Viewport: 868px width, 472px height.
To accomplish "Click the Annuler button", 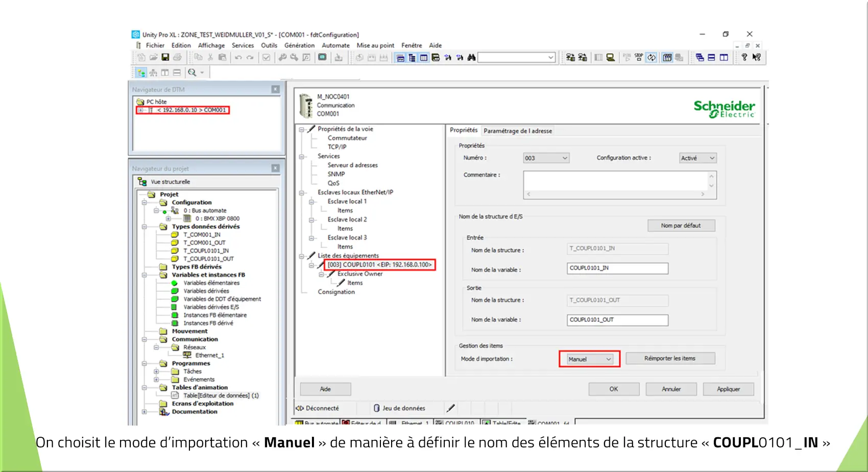I will coord(671,389).
